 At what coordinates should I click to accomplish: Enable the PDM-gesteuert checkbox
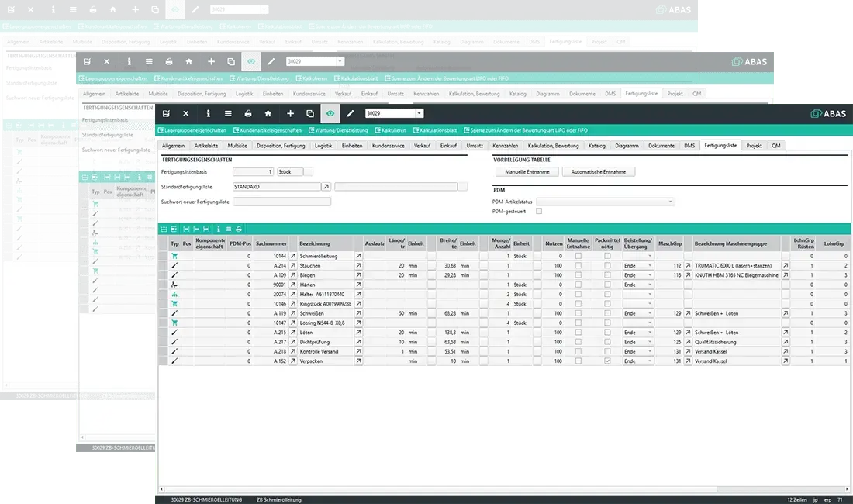pos(539,211)
